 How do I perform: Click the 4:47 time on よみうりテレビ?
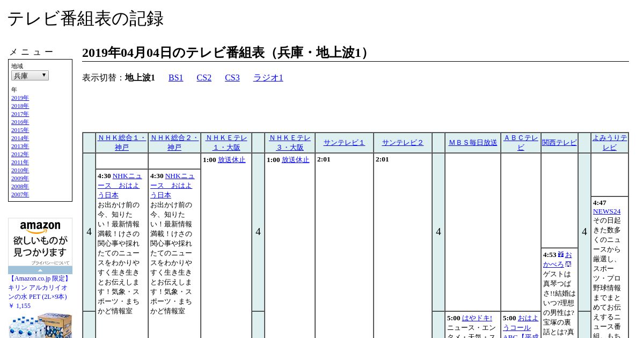click(x=599, y=203)
